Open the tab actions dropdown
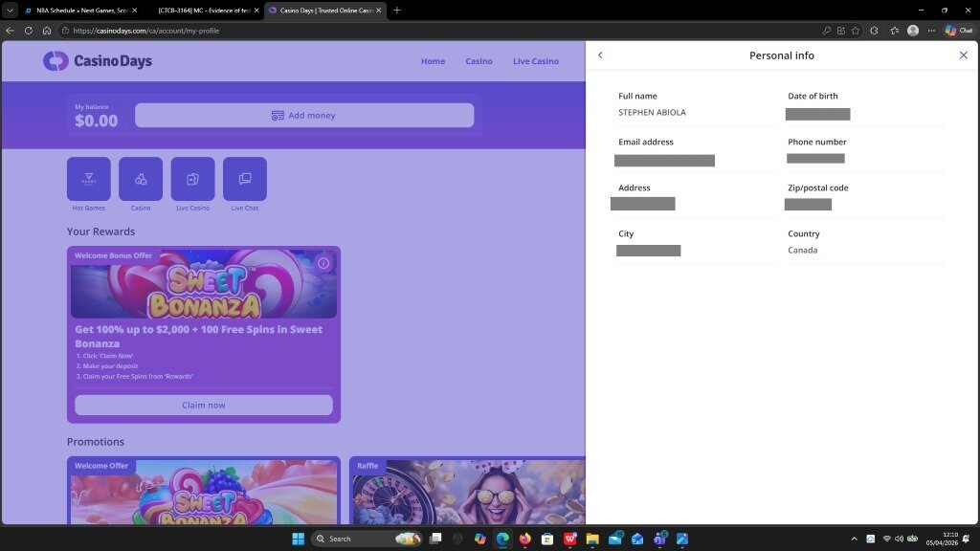 click(x=10, y=10)
